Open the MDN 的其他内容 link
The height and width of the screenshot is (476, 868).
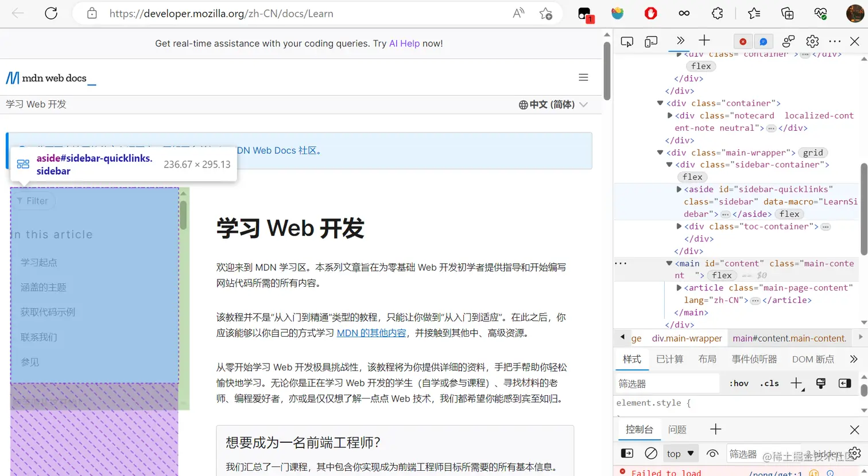pyautogui.click(x=371, y=333)
